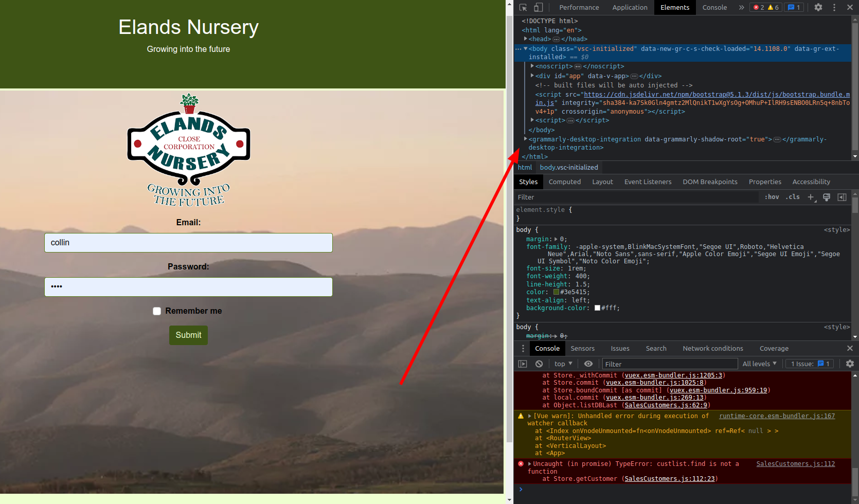The image size is (859, 504).
Task: Click the new style rule plus icon
Action: tap(811, 197)
